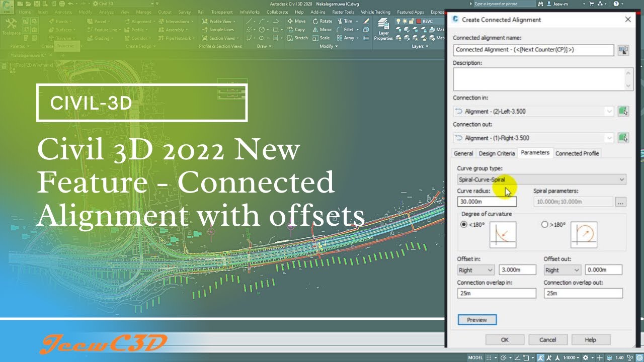Select the greater than 180° curvature option

(x=544, y=225)
